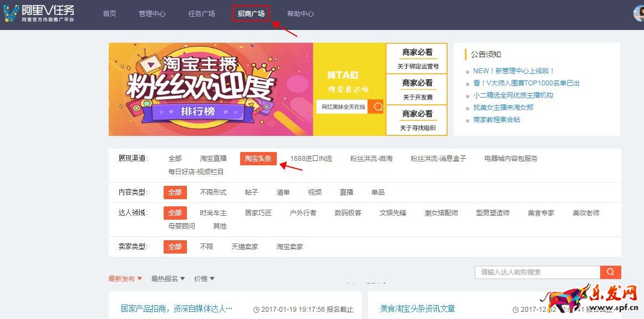The height and width of the screenshot is (319, 644).
Task: Filter by 时尚车主 domain
Action: 213,213
